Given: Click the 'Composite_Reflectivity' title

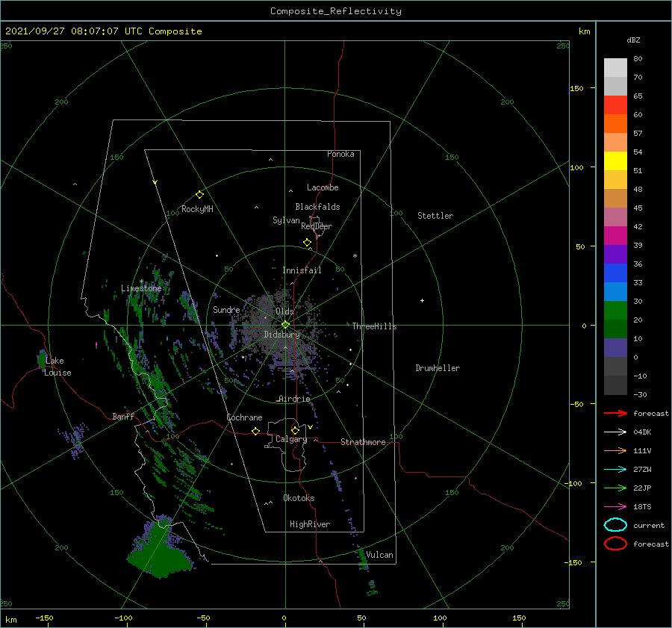Looking at the screenshot, I should tap(336, 11).
